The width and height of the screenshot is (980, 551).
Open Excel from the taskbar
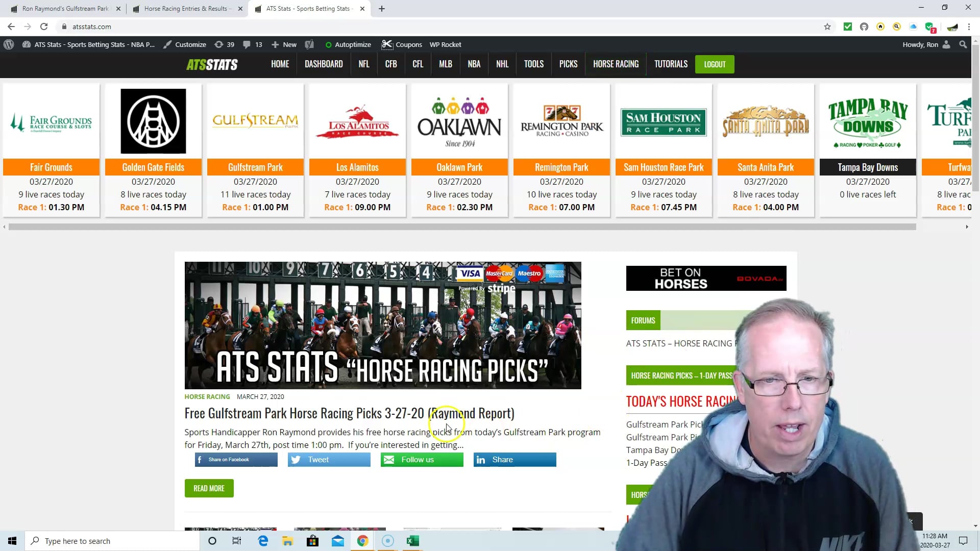pos(413,541)
